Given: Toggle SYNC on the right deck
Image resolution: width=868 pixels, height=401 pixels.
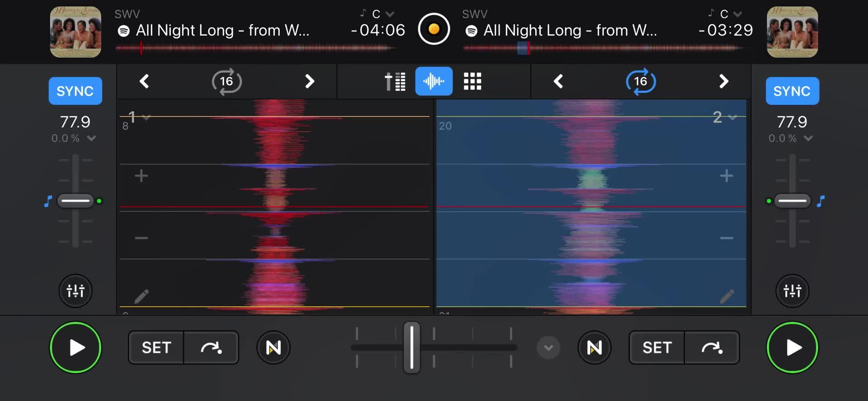Looking at the screenshot, I should pos(792,91).
